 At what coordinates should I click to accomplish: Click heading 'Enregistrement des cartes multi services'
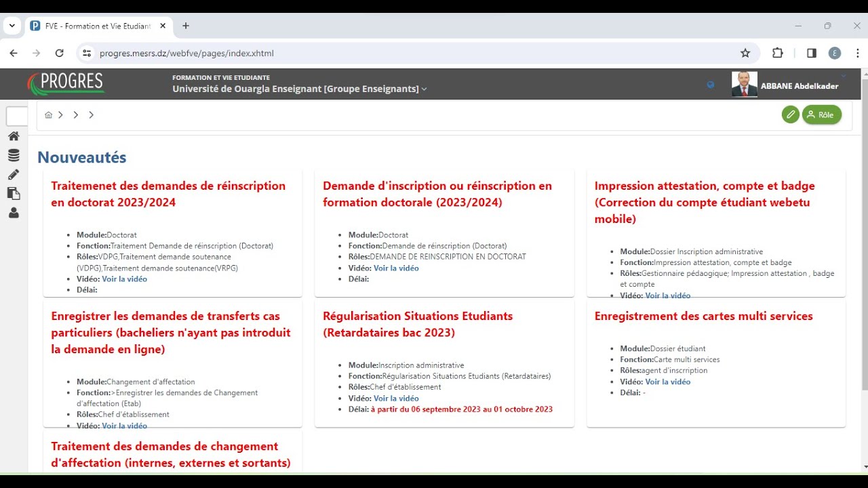703,316
